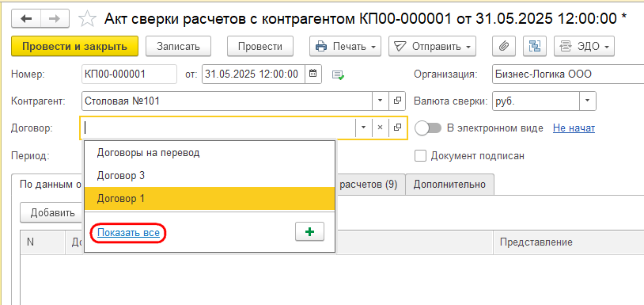This screenshot has width=644, height=305.
Task: Collapse Договор field dropdown arrow
Action: point(363,128)
